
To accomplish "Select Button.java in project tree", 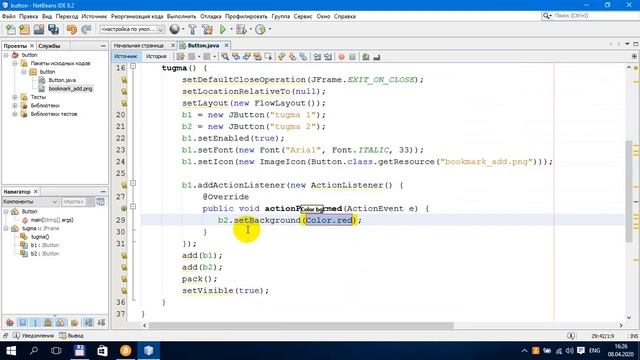I will 62,80.
